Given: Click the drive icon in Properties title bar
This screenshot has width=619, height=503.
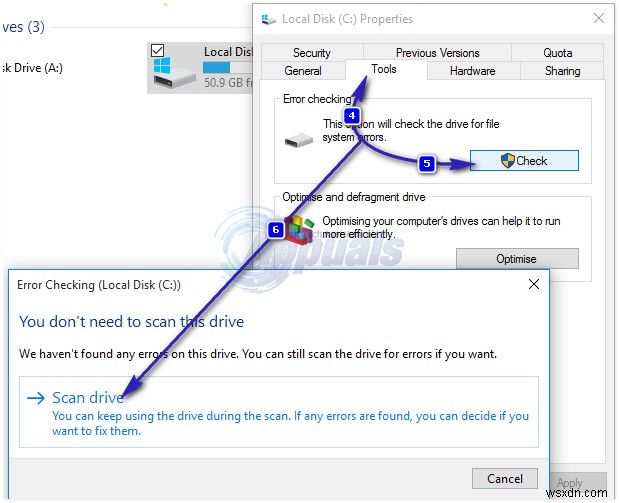Looking at the screenshot, I should [269, 19].
